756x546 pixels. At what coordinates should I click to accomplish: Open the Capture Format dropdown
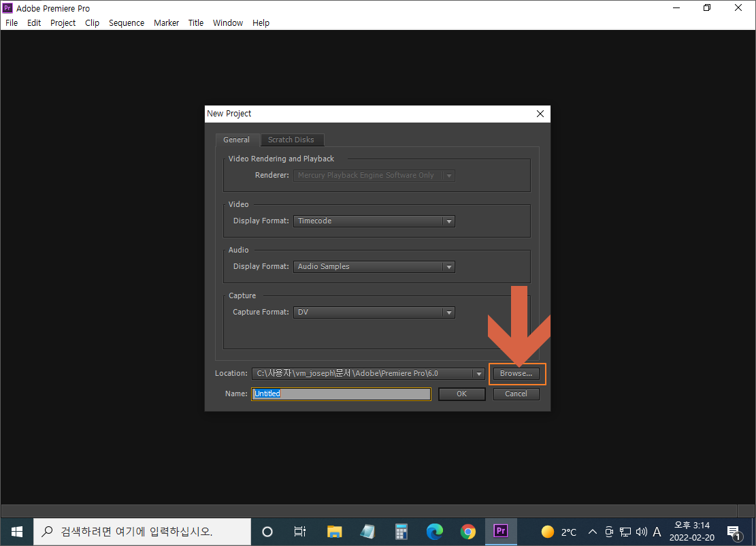point(374,312)
